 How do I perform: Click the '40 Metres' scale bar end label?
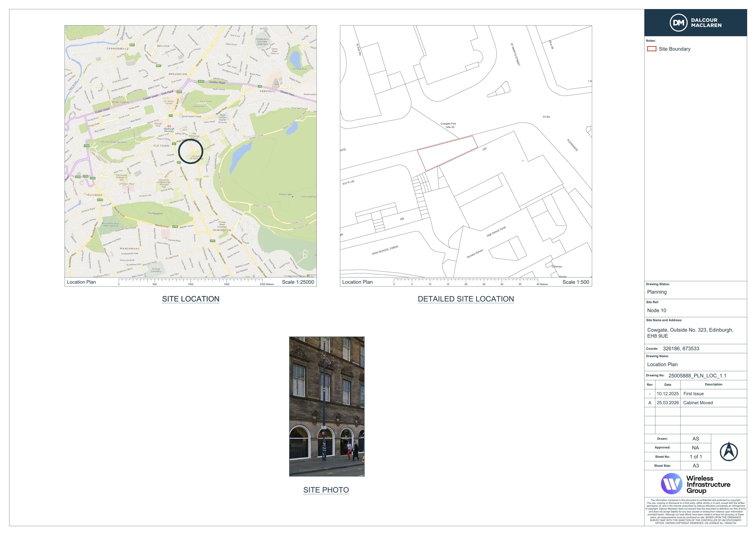(x=542, y=284)
